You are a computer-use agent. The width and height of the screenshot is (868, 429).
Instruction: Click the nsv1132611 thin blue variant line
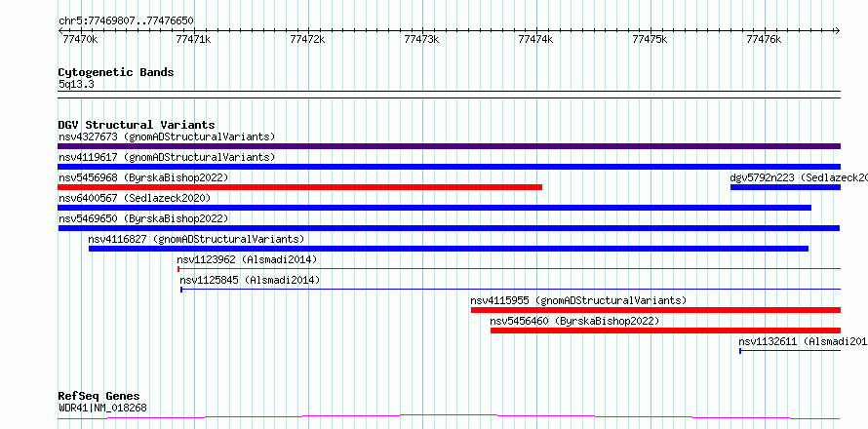tap(791, 351)
